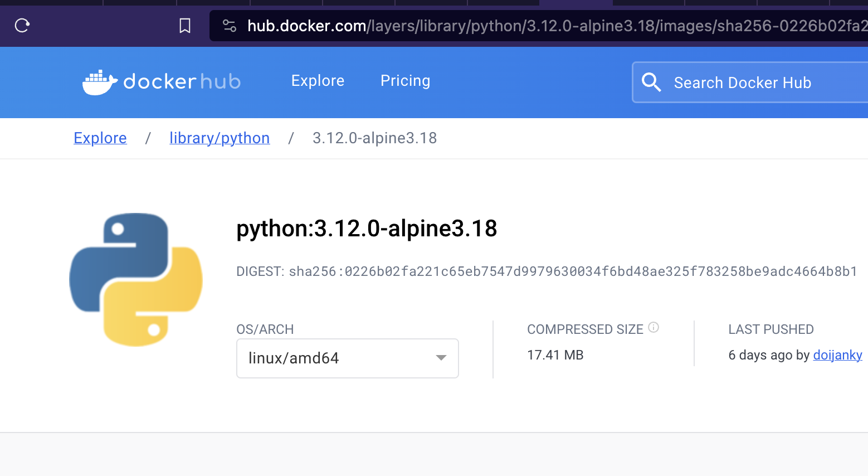Click the hub.docker.com address bar URL
Screen dimensions: 868x476
[x=306, y=25]
